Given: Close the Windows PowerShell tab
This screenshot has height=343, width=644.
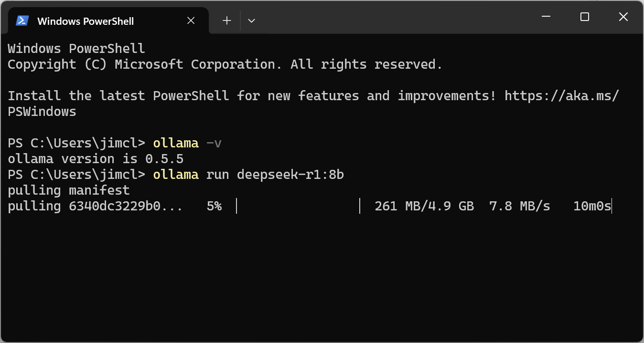Looking at the screenshot, I should (x=191, y=21).
